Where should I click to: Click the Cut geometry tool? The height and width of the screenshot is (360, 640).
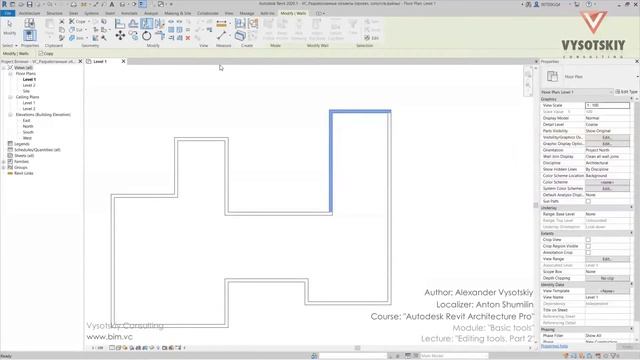click(x=76, y=30)
